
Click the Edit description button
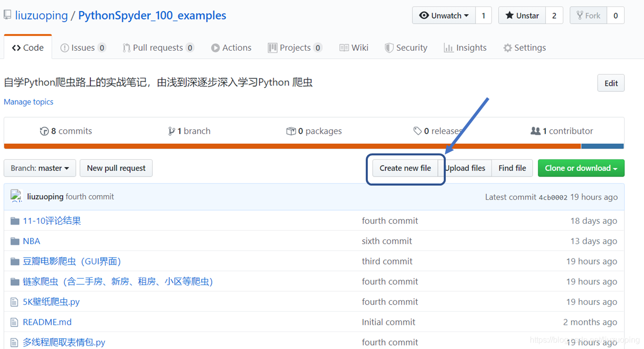tap(611, 83)
